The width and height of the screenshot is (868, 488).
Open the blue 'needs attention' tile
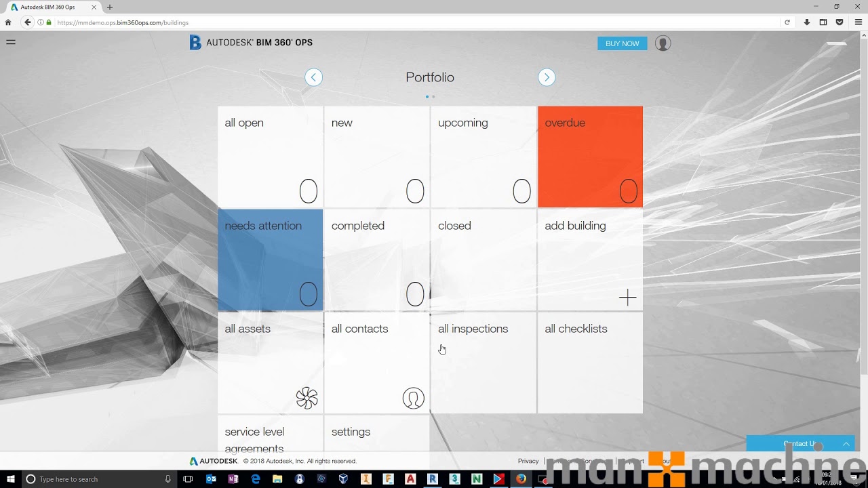270,260
